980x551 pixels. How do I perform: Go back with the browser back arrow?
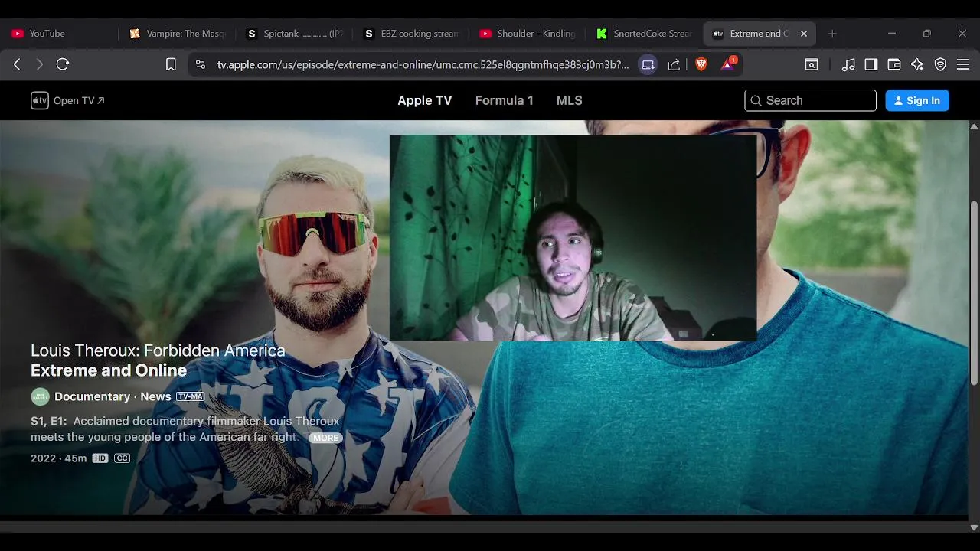click(x=17, y=65)
